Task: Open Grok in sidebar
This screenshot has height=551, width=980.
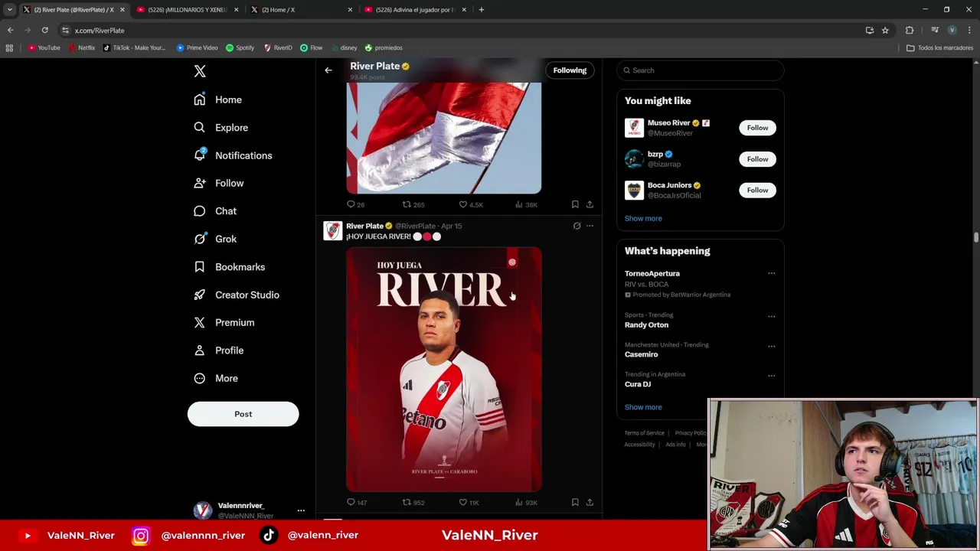Action: click(x=215, y=239)
